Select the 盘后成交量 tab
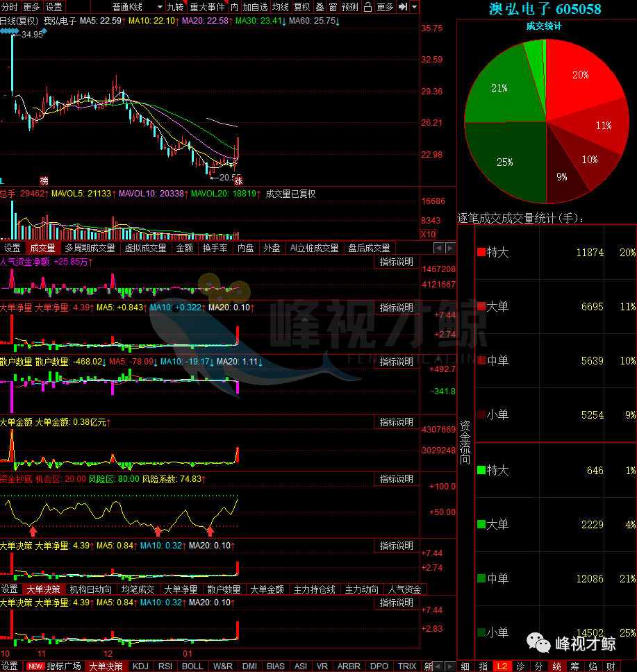This screenshot has width=637, height=672. (x=369, y=248)
